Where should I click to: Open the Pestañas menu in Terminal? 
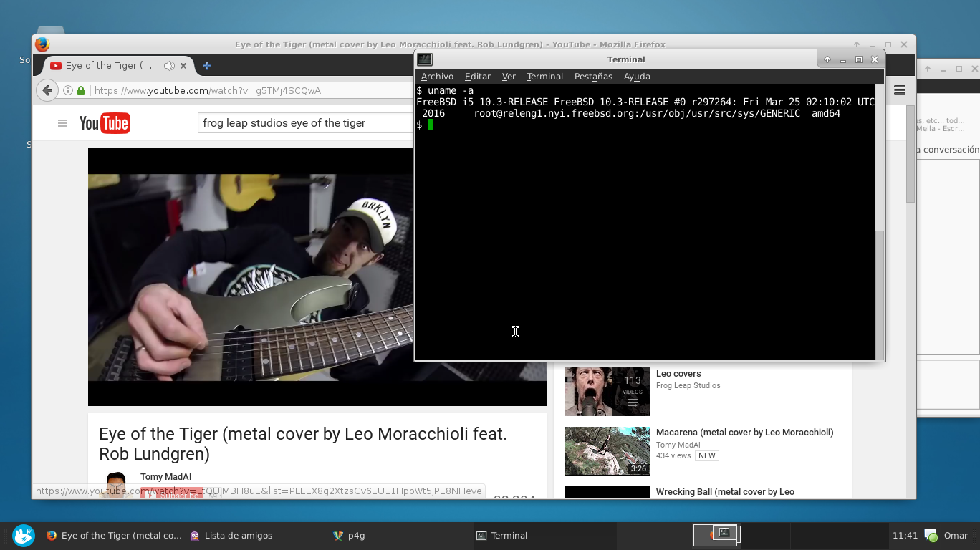pyautogui.click(x=593, y=77)
